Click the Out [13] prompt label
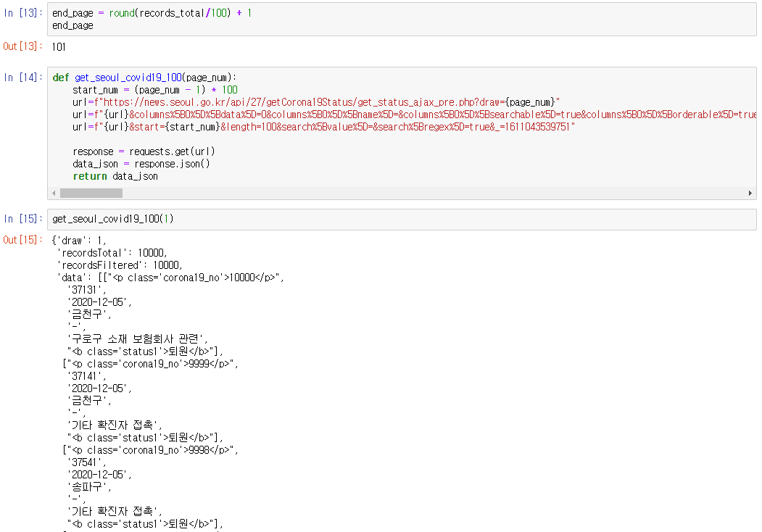 tap(23, 46)
